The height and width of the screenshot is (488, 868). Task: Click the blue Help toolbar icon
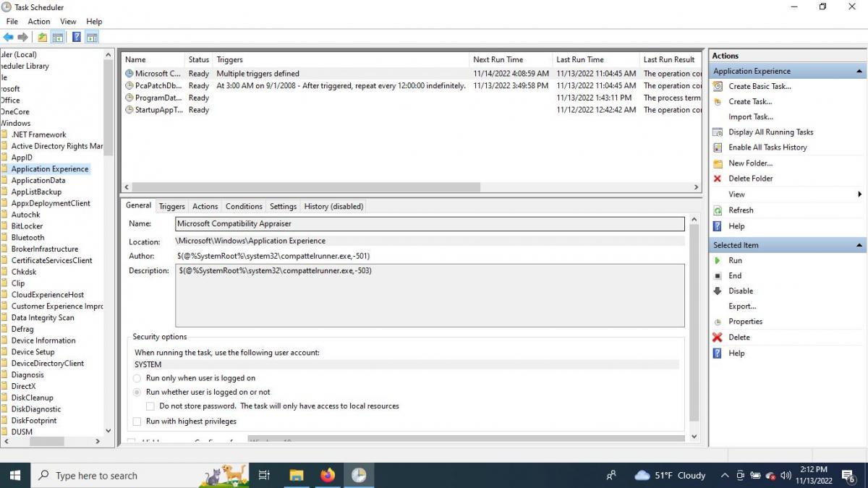pyautogui.click(x=77, y=37)
